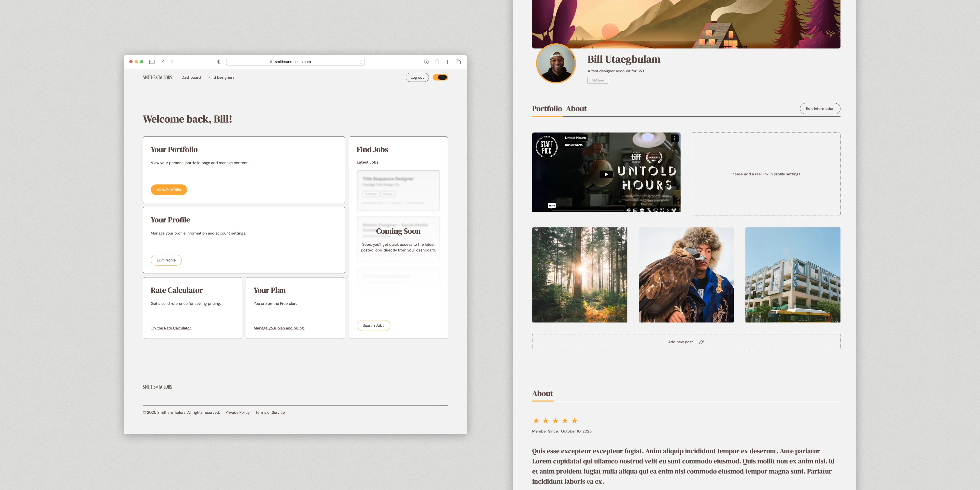
Task: Open the three-dot menu on Untold Hours video
Action: pyautogui.click(x=675, y=138)
